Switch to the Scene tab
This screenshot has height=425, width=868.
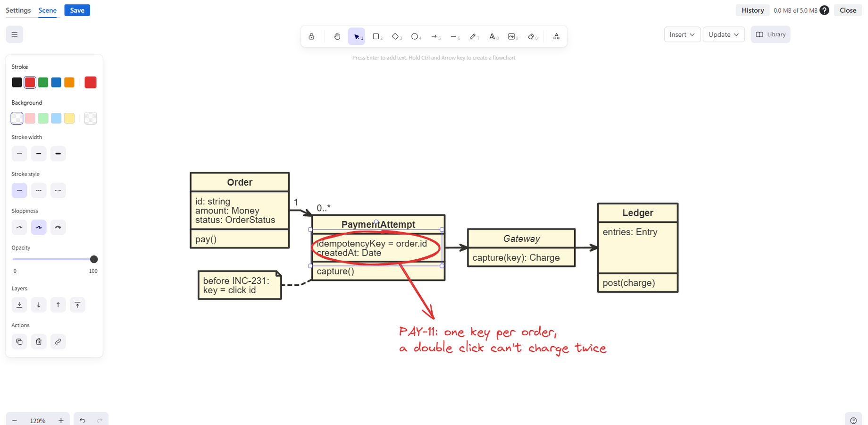(x=48, y=10)
